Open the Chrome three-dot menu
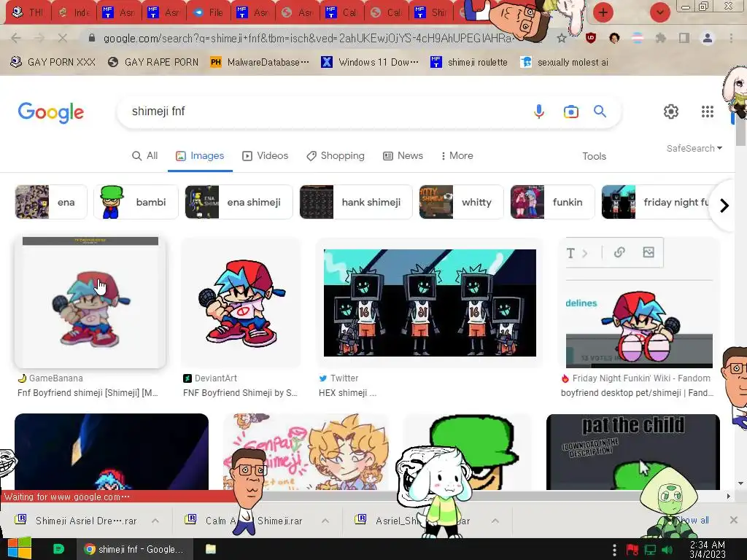The height and width of the screenshot is (560, 747). [731, 38]
